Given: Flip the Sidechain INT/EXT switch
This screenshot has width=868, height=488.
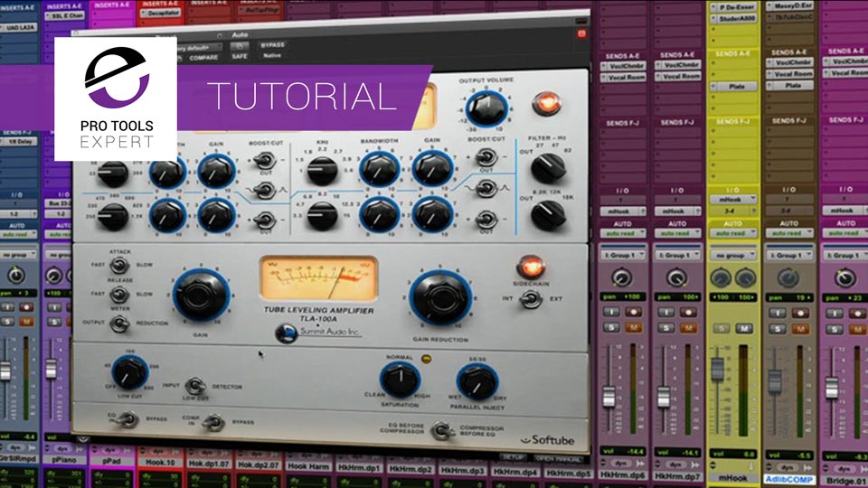Looking at the screenshot, I should (x=531, y=299).
